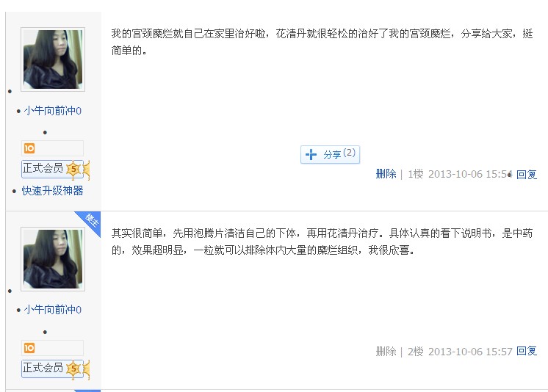Viewport: 548px width, 392px height.
Task: Click the orange level 10 badge in first post
Action: [29, 148]
